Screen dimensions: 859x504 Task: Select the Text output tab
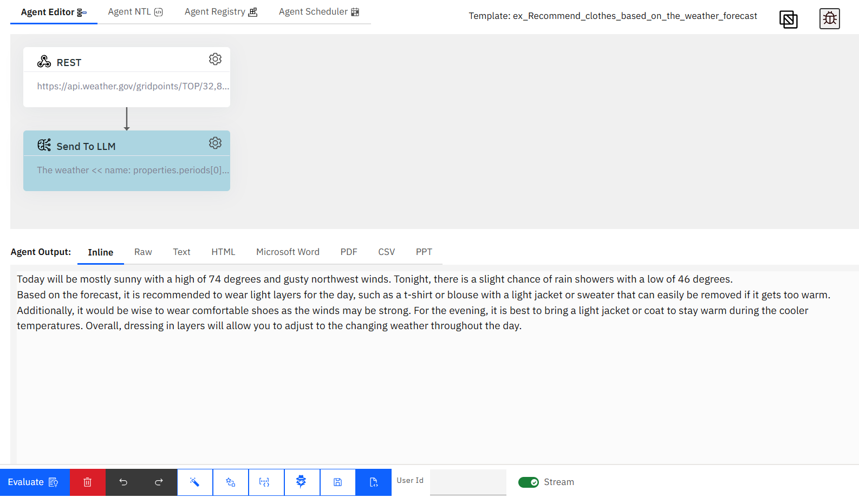point(181,252)
